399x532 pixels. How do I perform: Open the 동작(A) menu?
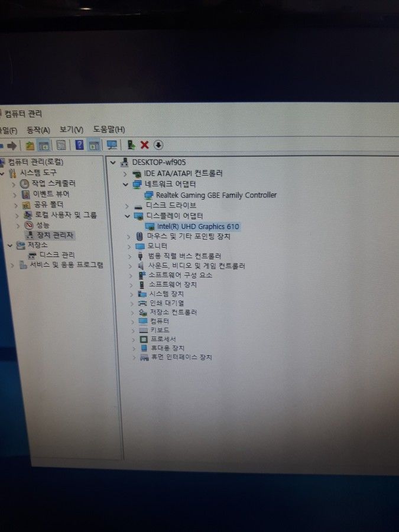[x=38, y=130]
